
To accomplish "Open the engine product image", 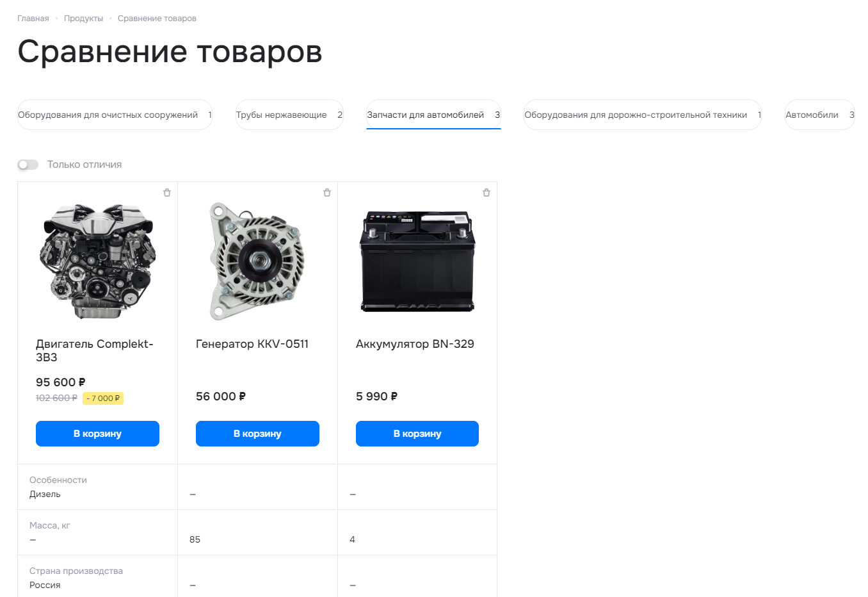I will (97, 261).
